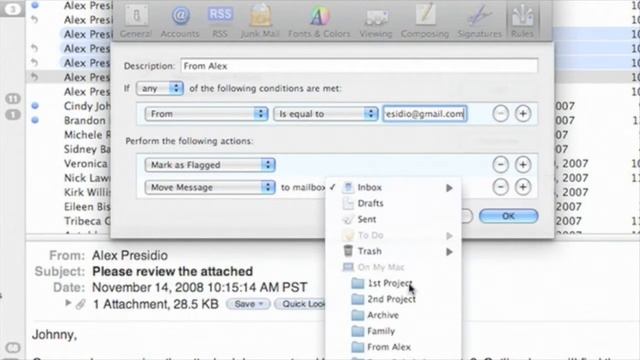Choose Drafts in the mailbox menu

tap(393, 203)
